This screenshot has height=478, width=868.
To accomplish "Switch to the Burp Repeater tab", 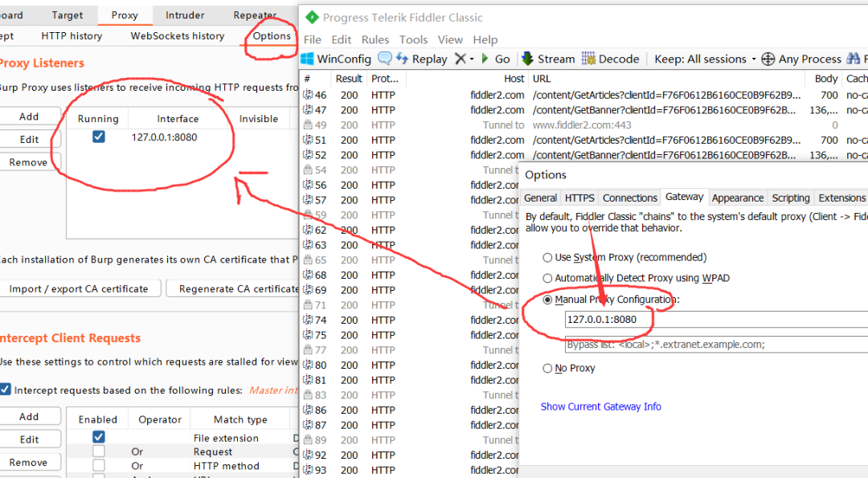I will tap(255, 15).
